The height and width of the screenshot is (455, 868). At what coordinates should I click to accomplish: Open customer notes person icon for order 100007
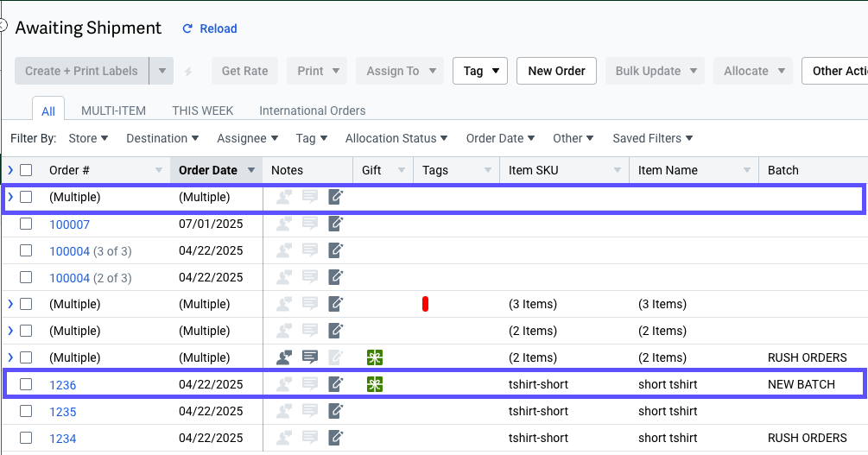[284, 224]
